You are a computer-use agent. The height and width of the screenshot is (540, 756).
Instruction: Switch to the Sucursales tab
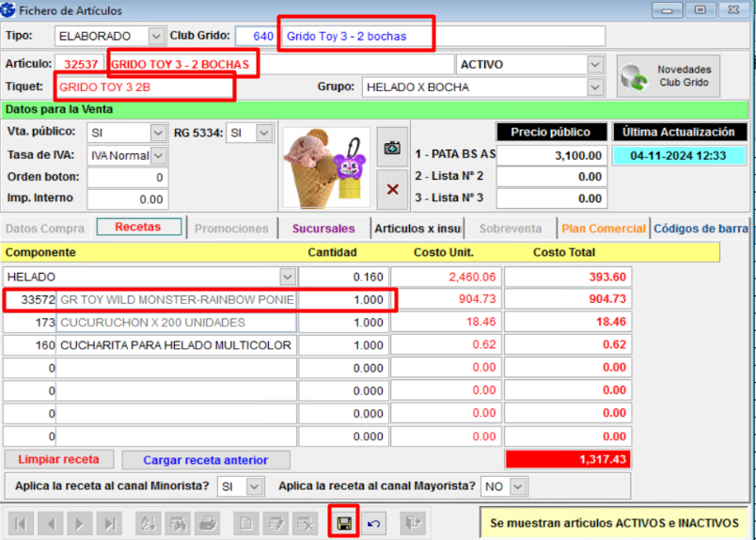coord(323,229)
